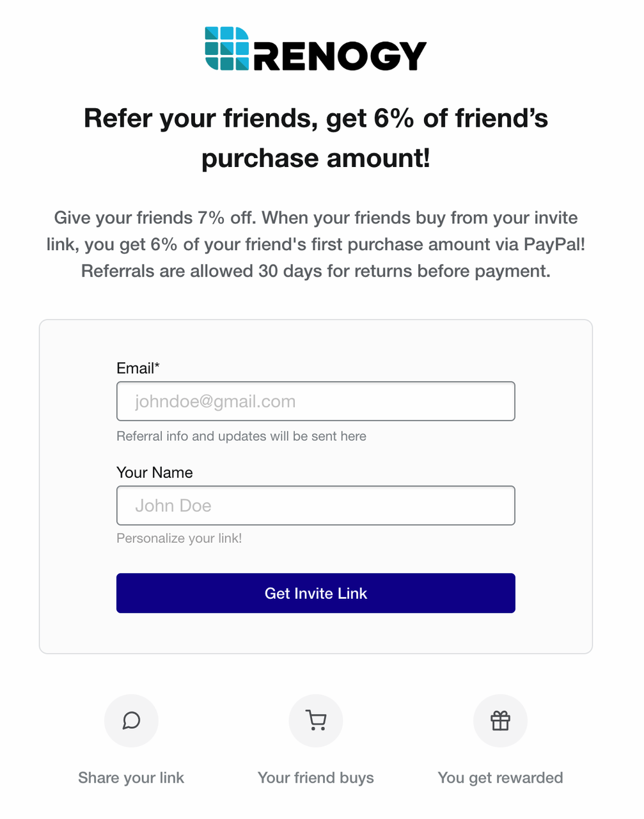The image size is (644, 819).
Task: Click the 'Referrals are allowed 30 days' sentence
Action: [x=316, y=271]
